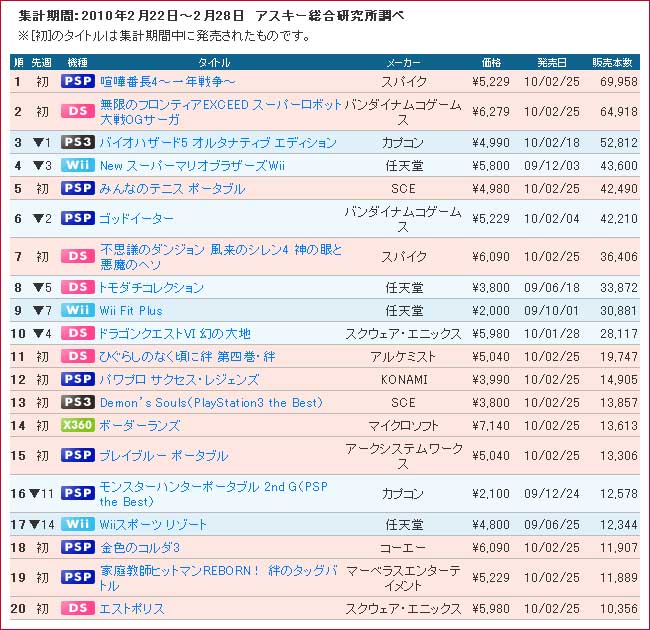The height and width of the screenshot is (630, 650).
Task: Click DS badge beside ひぐらしのなく頃に絆
Action: click(x=78, y=356)
